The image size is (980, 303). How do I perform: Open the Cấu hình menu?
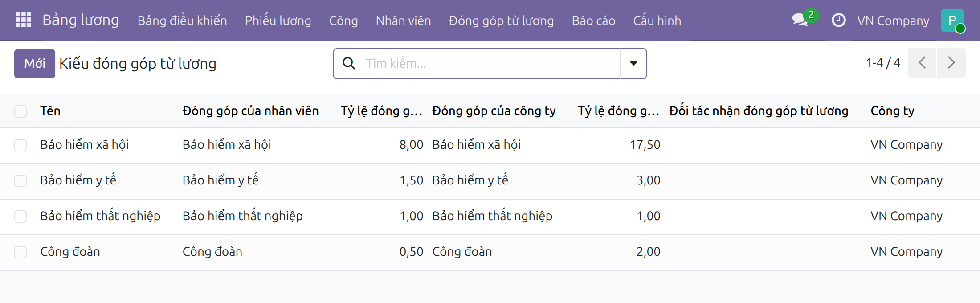click(657, 20)
